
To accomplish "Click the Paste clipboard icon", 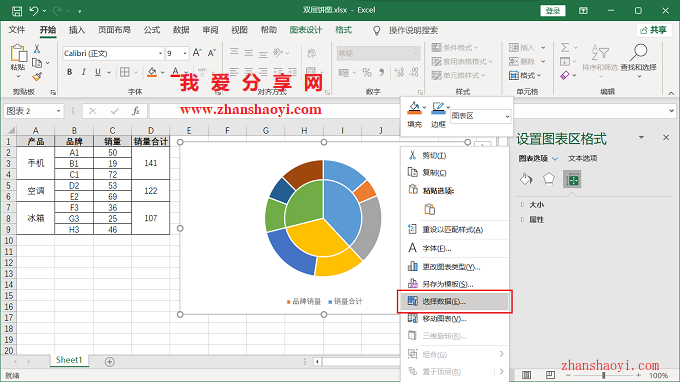I will pyautogui.click(x=18, y=53).
